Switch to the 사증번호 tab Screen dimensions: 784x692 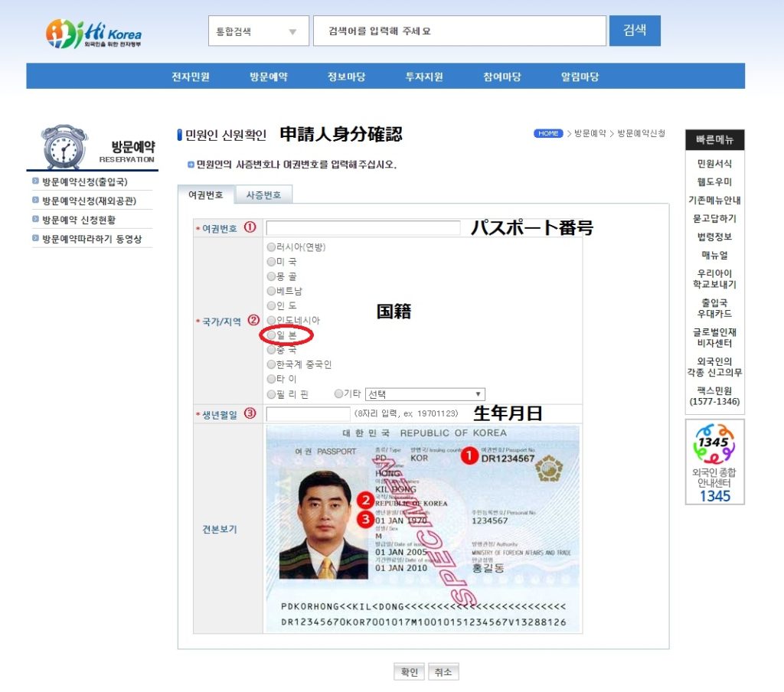click(x=263, y=194)
